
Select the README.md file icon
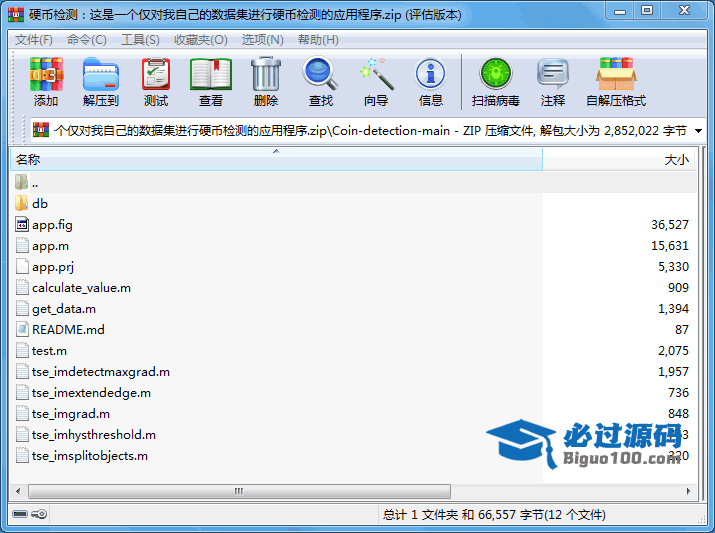click(x=22, y=329)
